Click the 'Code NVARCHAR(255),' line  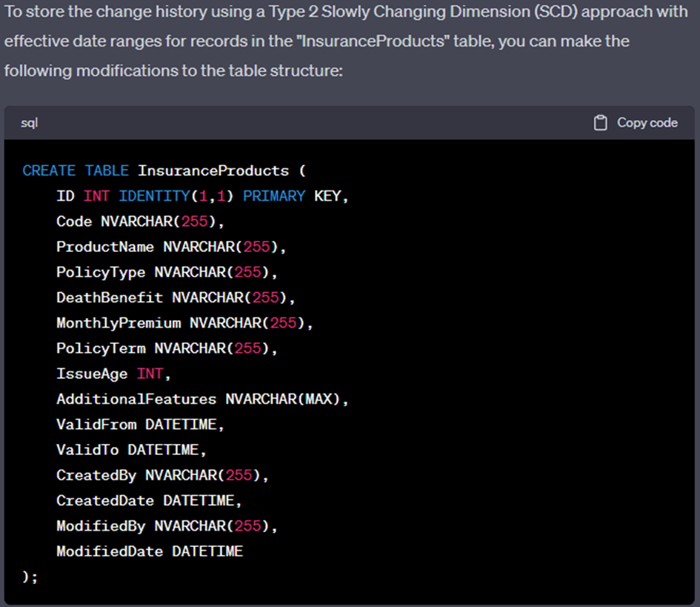[140, 222]
